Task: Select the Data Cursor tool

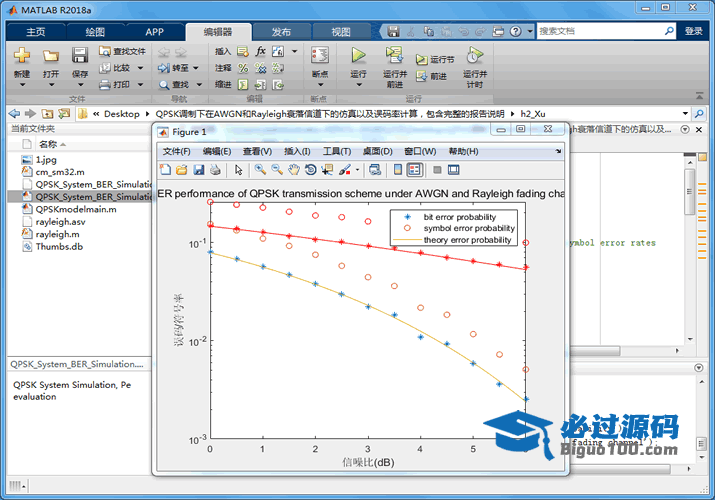Action: [x=327, y=170]
